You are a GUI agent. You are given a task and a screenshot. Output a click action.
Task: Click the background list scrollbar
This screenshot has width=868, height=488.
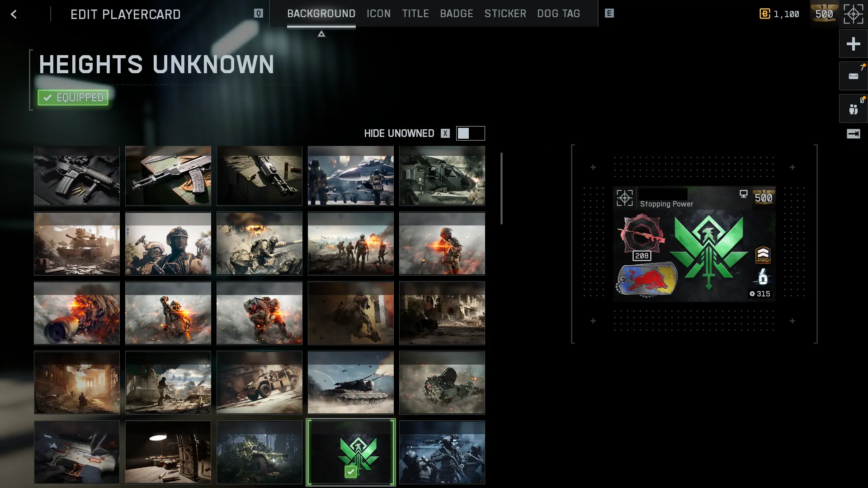point(501,188)
